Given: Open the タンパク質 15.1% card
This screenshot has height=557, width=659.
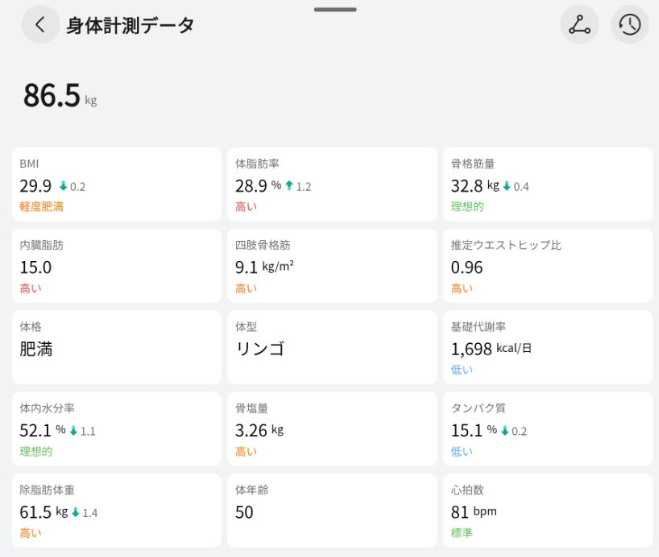Looking at the screenshot, I should tap(548, 429).
